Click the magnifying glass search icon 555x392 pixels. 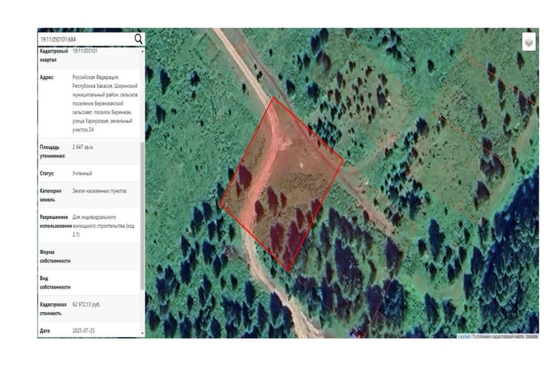pos(138,39)
